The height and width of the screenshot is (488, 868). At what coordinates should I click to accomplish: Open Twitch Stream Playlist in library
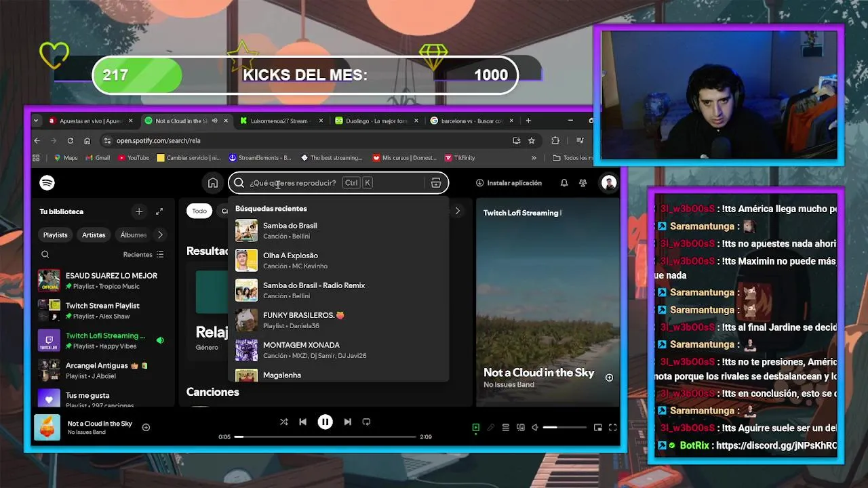pos(102,310)
